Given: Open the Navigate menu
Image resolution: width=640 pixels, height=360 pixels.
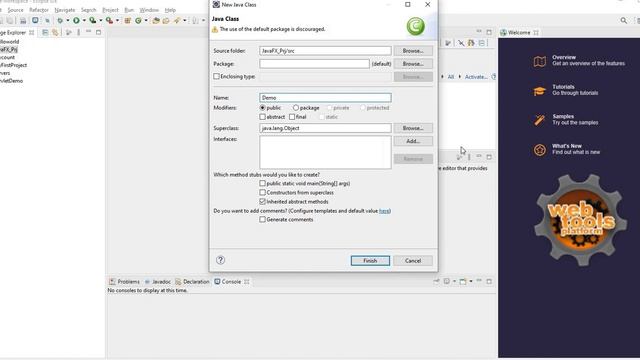Looking at the screenshot, I should pos(65,10).
